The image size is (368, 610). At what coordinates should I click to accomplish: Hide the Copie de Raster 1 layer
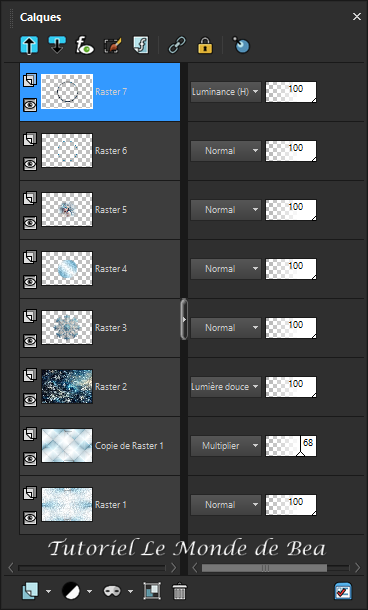pos(30,459)
